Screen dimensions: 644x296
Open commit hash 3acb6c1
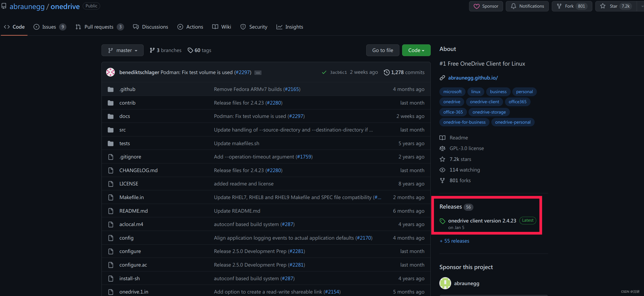338,72
